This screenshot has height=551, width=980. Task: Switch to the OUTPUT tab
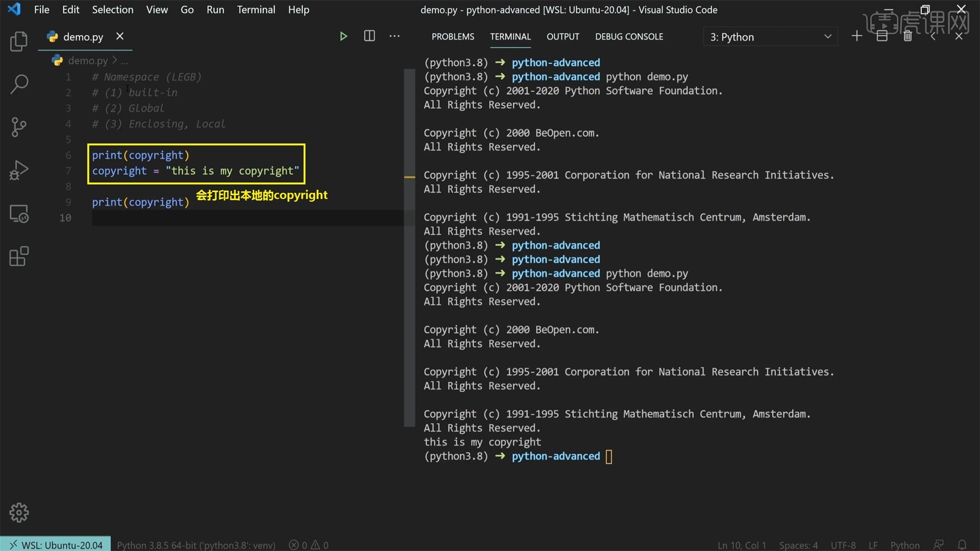(x=562, y=36)
